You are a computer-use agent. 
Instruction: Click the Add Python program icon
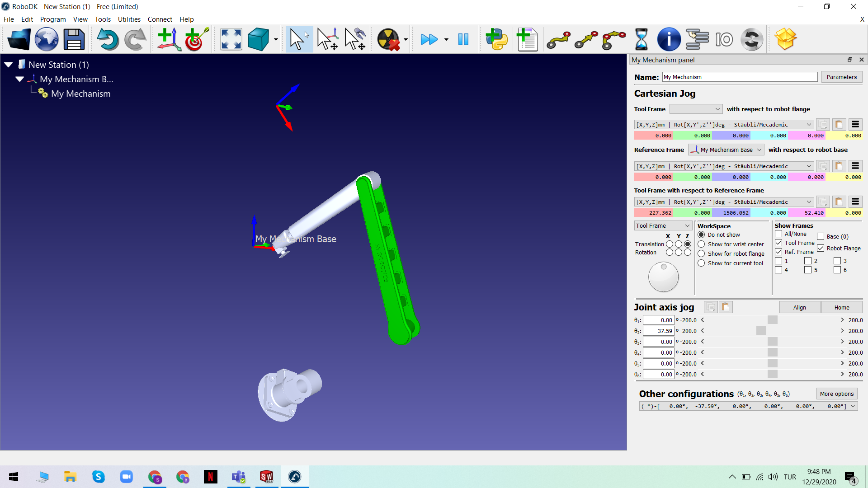click(x=496, y=39)
